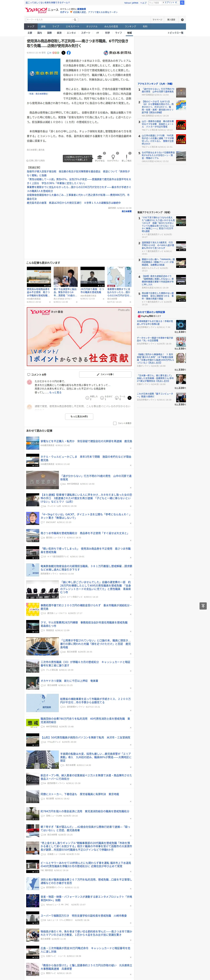Click the コメントを書く button

click(105, 374)
